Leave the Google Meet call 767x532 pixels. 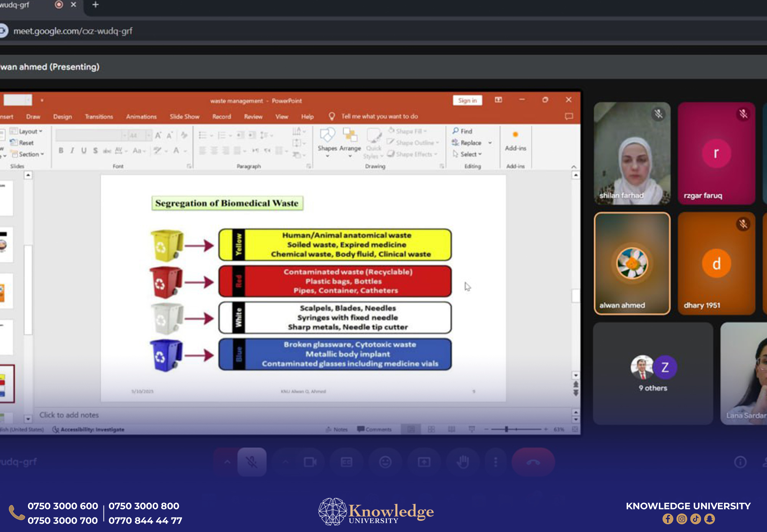point(533,462)
